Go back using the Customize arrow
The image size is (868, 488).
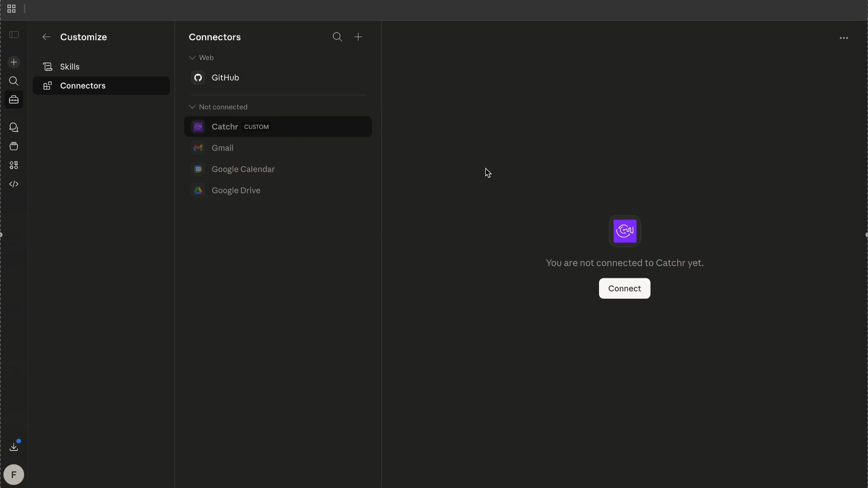(46, 37)
